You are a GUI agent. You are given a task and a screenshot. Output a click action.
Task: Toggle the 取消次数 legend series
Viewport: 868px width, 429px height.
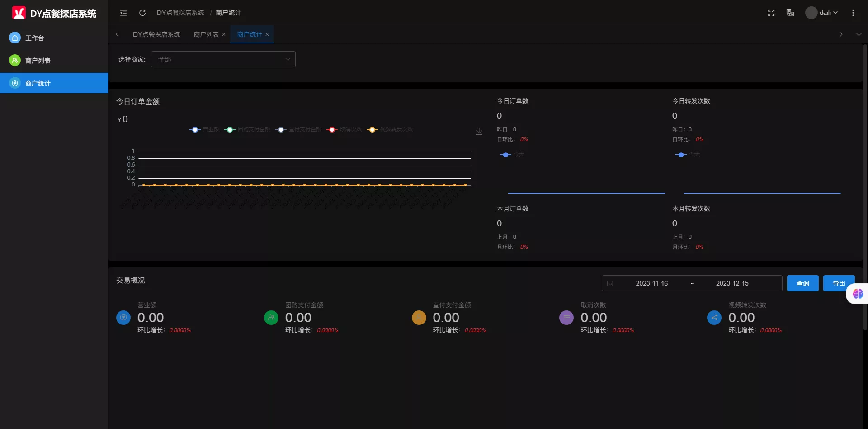point(344,130)
